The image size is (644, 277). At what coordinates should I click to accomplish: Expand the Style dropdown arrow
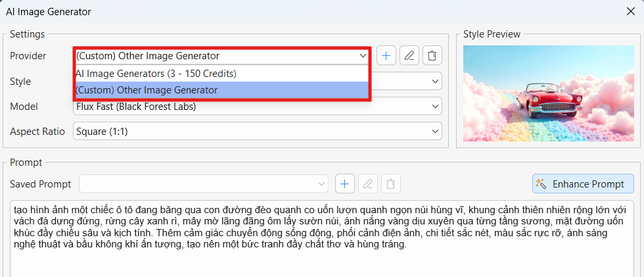[435, 81]
